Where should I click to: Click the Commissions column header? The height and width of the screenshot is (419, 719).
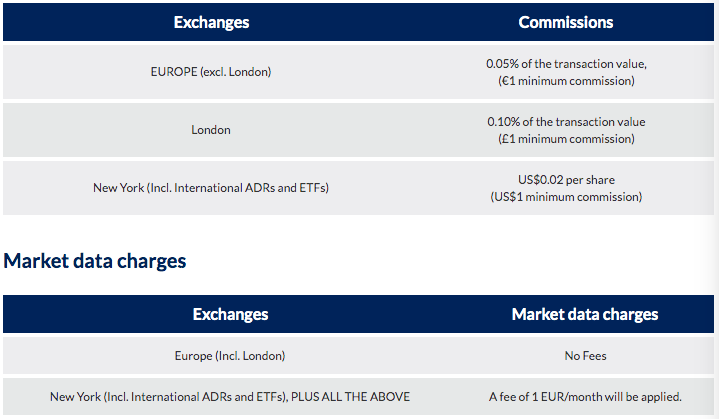(566, 22)
